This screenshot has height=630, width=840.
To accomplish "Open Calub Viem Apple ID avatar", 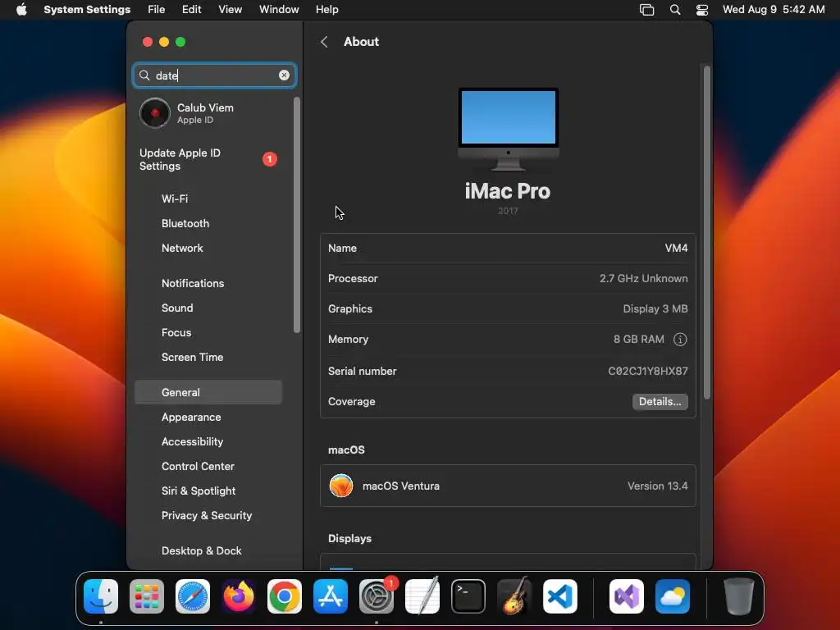I will (x=155, y=113).
